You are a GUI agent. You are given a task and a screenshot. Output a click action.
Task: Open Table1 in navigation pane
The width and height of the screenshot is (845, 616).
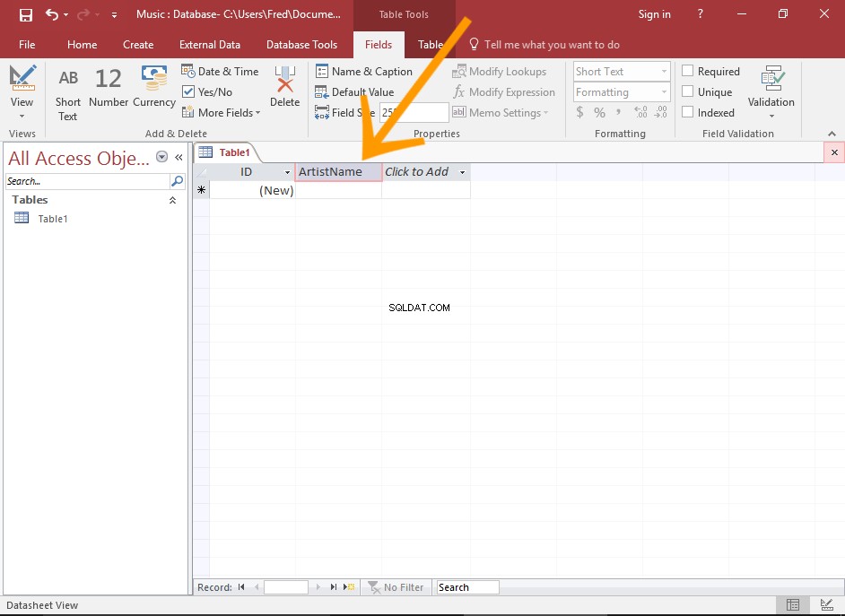point(53,219)
